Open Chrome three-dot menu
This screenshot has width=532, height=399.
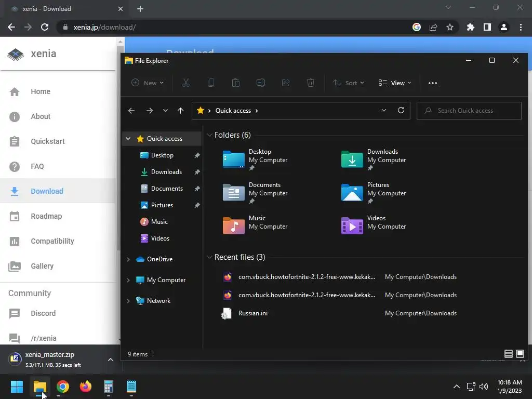click(x=521, y=27)
